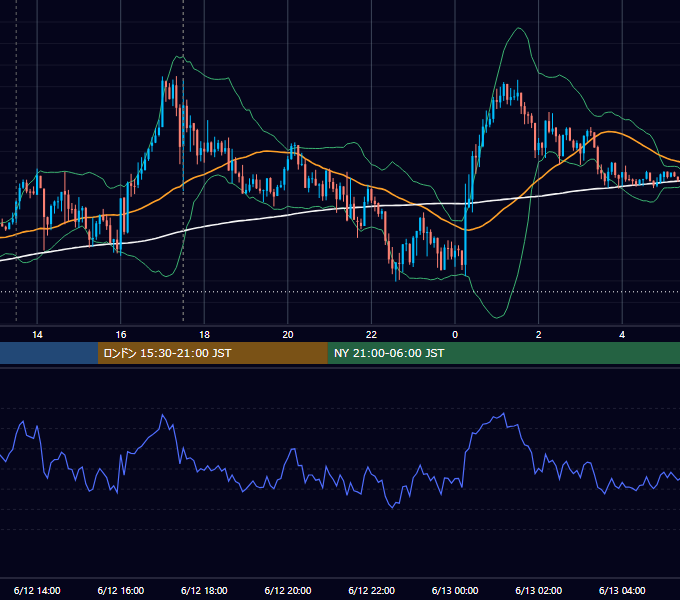
Task: Click the 4 hour label on price chart axis
Action: coord(622,335)
